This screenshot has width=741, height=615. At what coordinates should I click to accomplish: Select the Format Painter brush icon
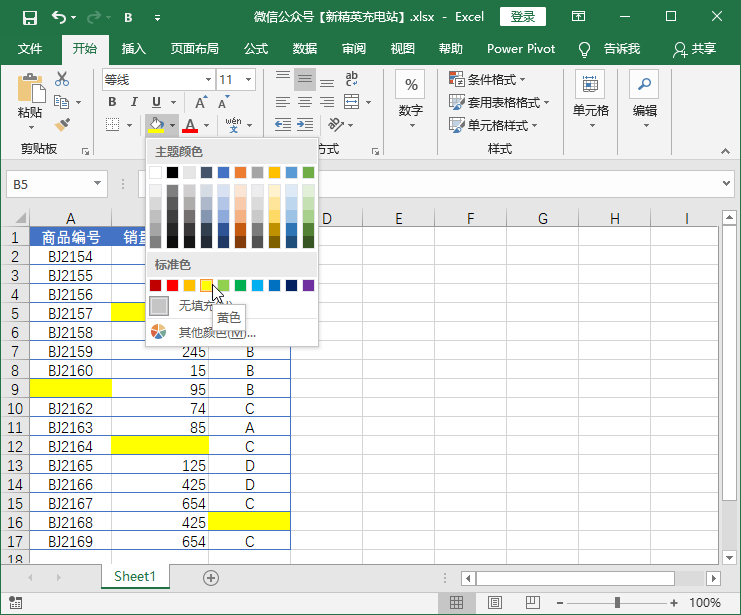click(62, 125)
